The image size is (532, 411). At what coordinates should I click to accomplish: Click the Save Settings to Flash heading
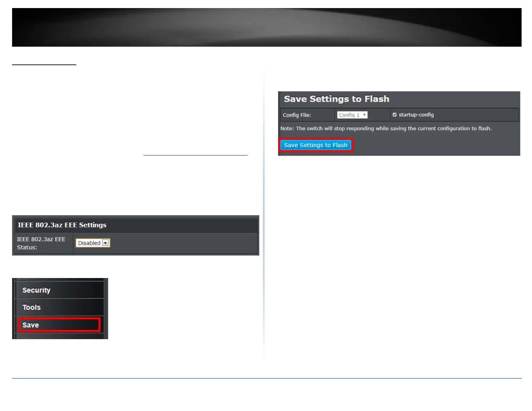(x=337, y=99)
